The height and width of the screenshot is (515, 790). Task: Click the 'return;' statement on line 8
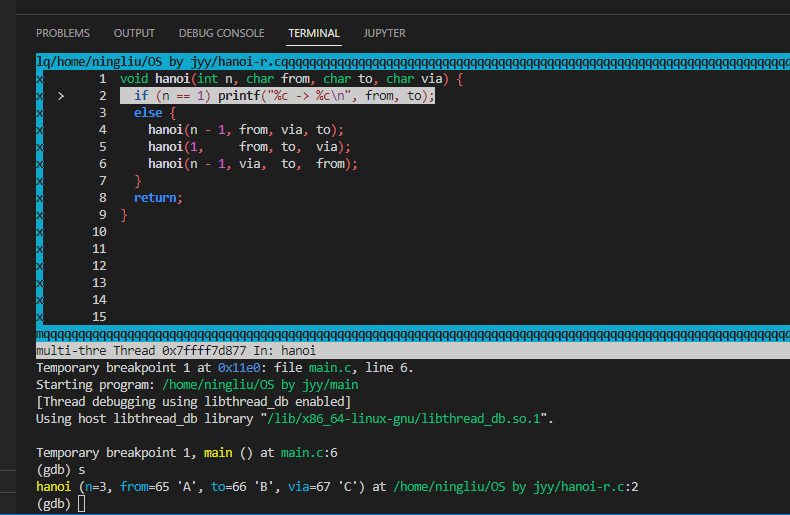(158, 198)
